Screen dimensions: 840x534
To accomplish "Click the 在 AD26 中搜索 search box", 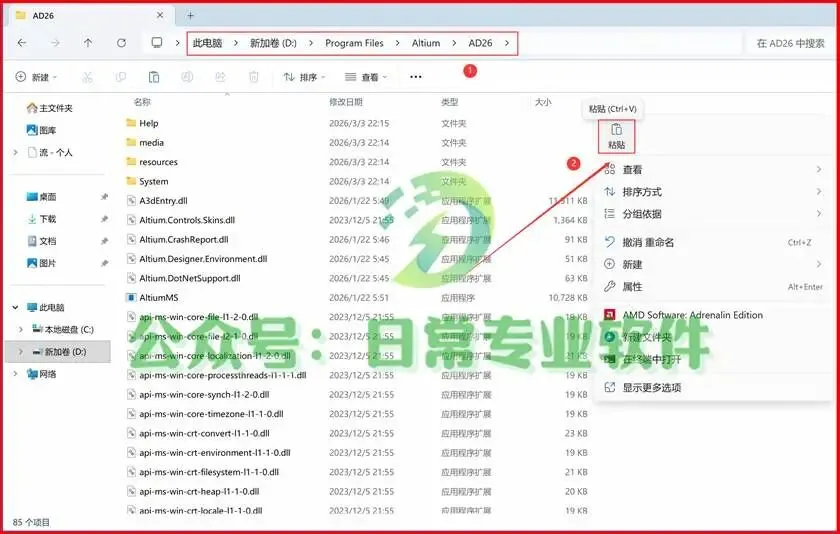I will tap(790, 43).
